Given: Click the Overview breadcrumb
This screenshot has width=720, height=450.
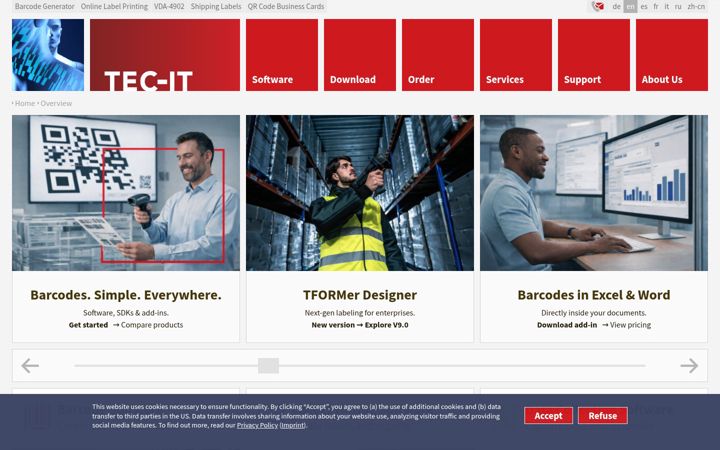Looking at the screenshot, I should pos(56,103).
